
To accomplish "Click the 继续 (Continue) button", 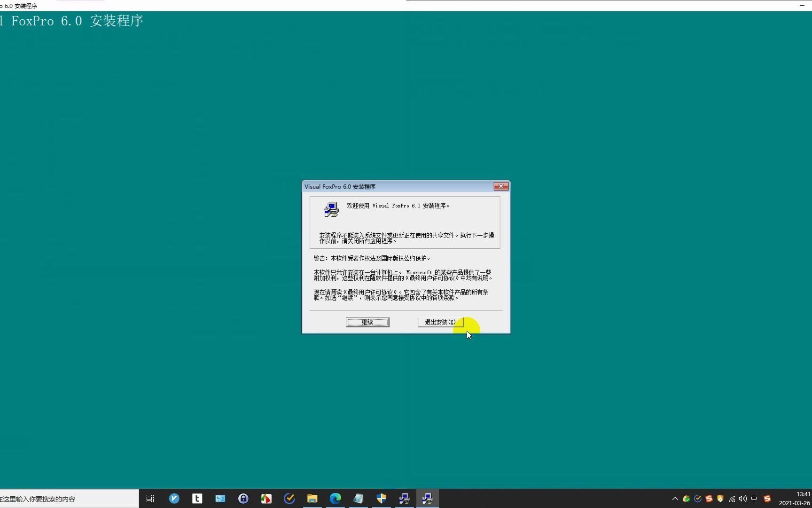I will (367, 322).
